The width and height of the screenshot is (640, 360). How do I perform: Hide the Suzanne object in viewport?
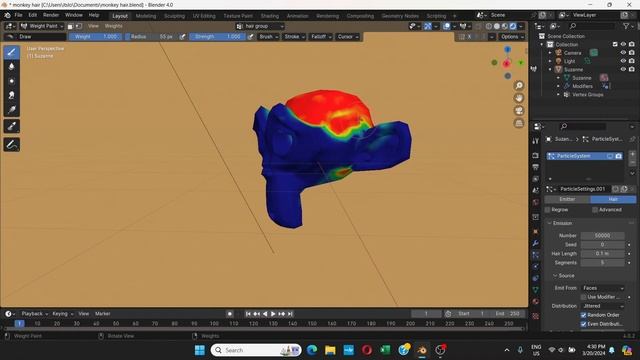pyautogui.click(x=623, y=69)
